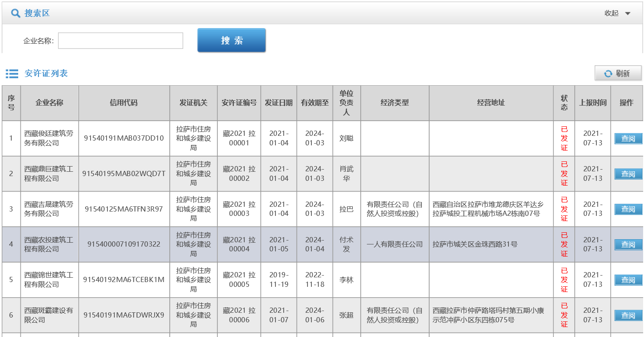Click the 有效期至 column header
This screenshot has height=337, width=644.
pos(314,103)
